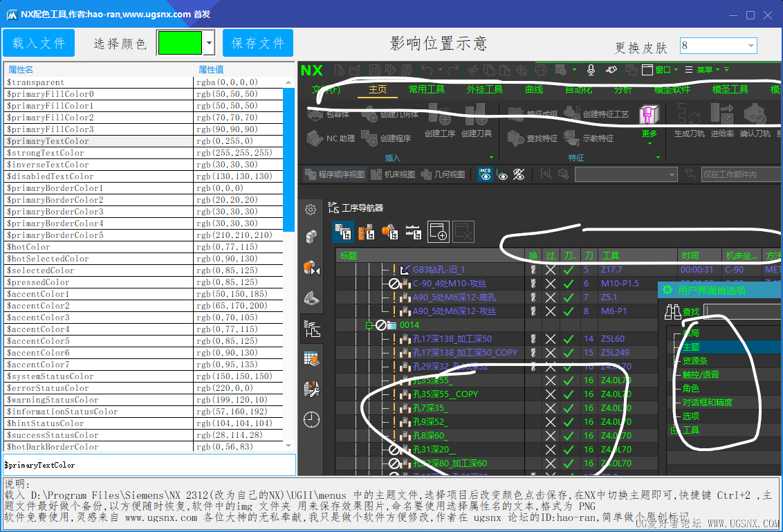Click the 程序顺序视图 toolbar button
783x532 pixels.
pos(335,174)
